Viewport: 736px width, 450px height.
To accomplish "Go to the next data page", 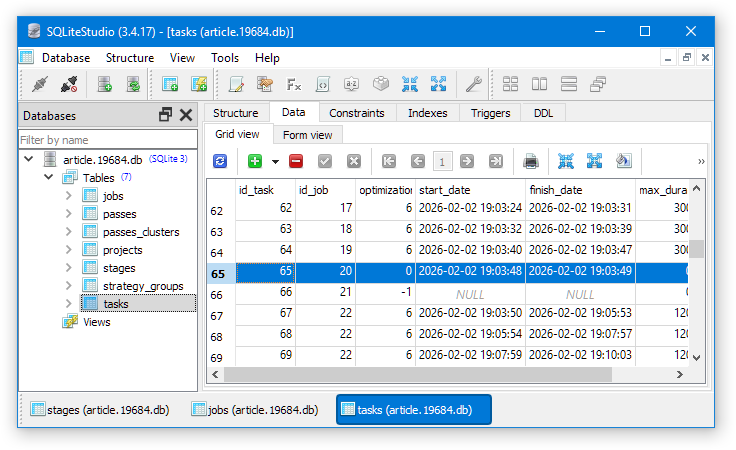I will [x=467, y=161].
